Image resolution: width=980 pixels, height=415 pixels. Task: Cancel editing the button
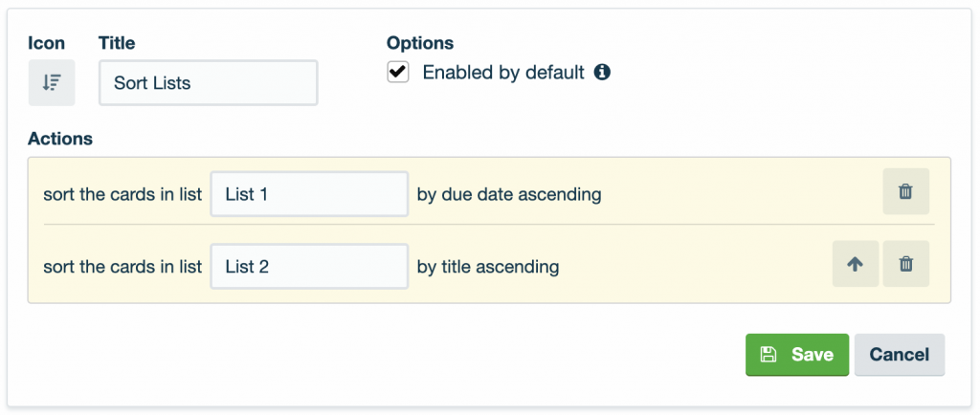[x=900, y=355]
